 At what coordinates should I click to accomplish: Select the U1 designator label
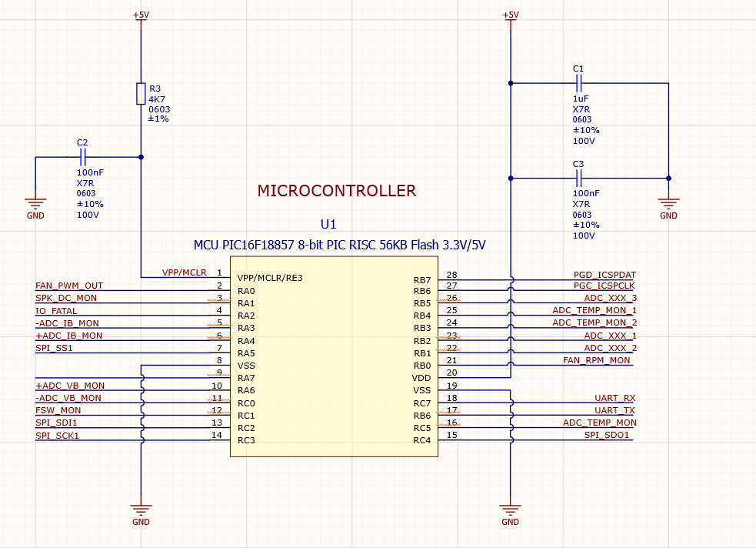pyautogui.click(x=328, y=224)
